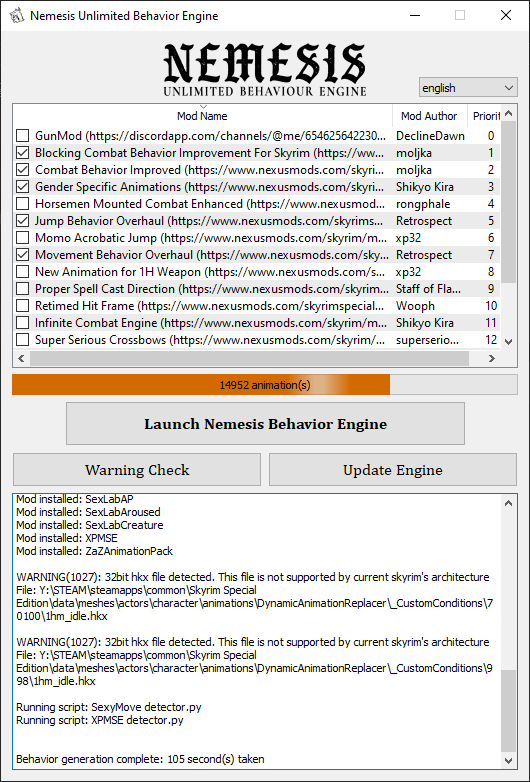Enable Infinite Combat Engine checkbox
The width and height of the screenshot is (530, 782).
[x=22, y=323]
